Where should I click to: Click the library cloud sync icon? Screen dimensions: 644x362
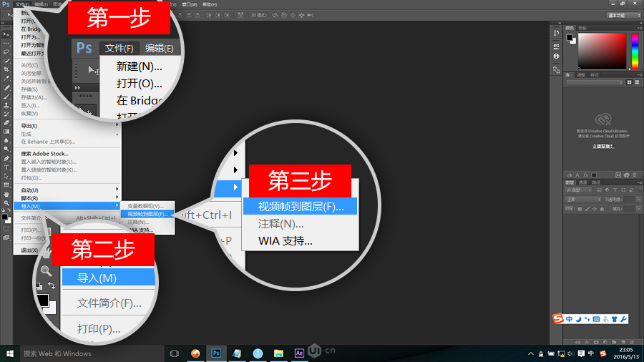click(x=626, y=175)
